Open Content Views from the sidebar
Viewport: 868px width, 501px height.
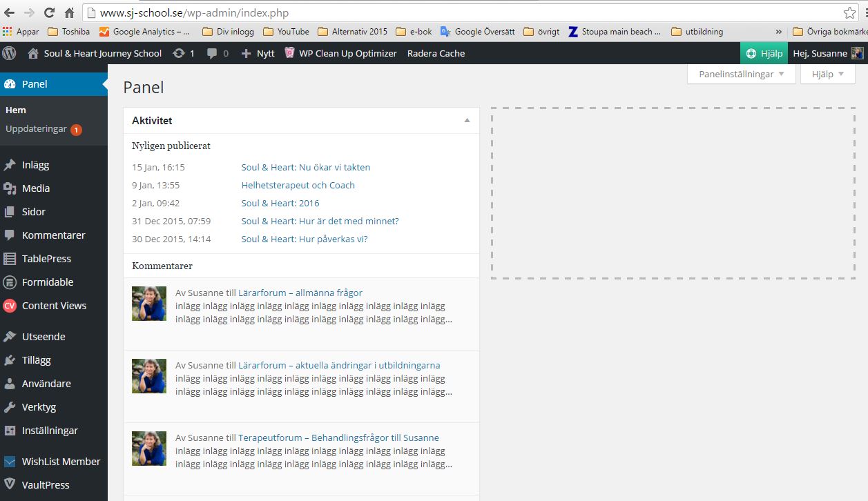click(x=54, y=306)
